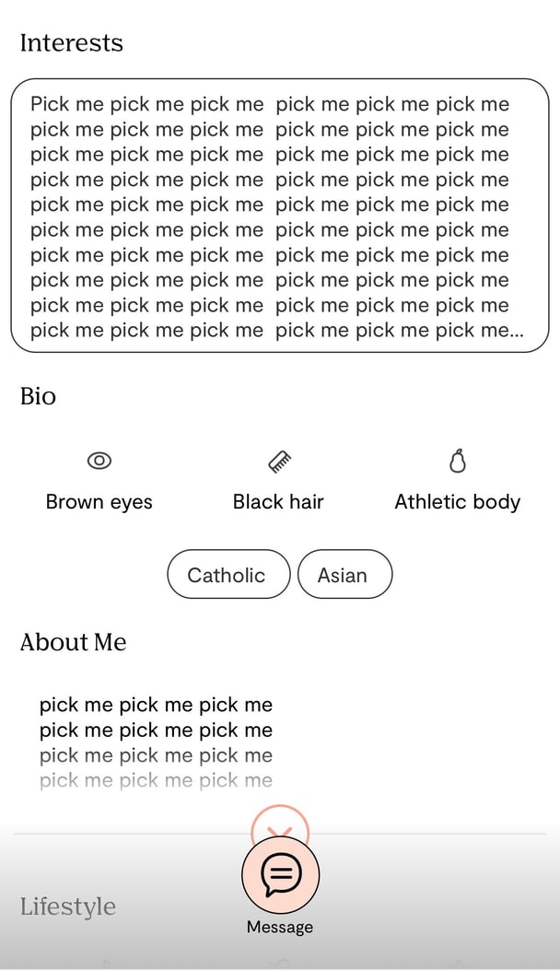Click the Brown eyes label
This screenshot has height=971, width=560.
(99, 501)
